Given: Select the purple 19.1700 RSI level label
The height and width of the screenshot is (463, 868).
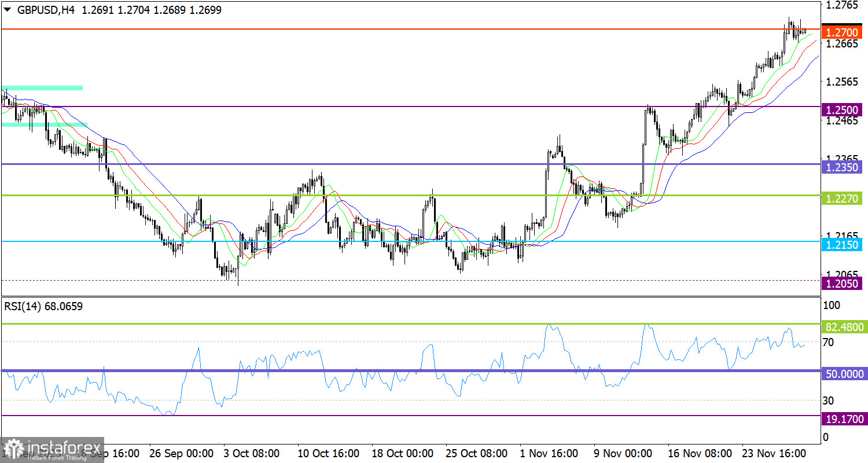Looking at the screenshot, I should point(845,419).
